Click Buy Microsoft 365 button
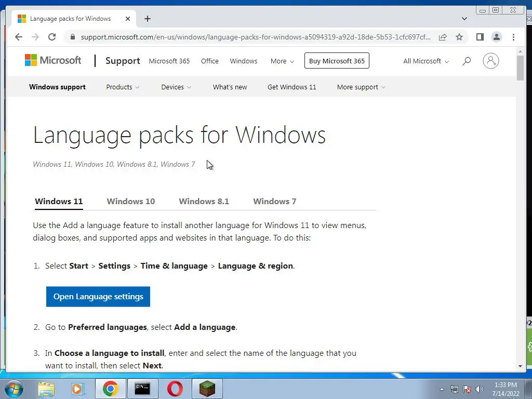 [x=337, y=61]
